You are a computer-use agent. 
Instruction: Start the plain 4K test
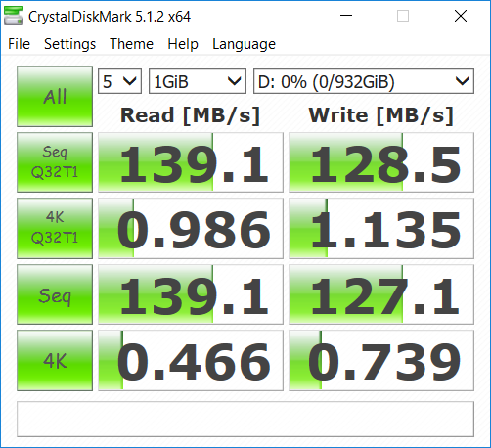pyautogui.click(x=55, y=360)
